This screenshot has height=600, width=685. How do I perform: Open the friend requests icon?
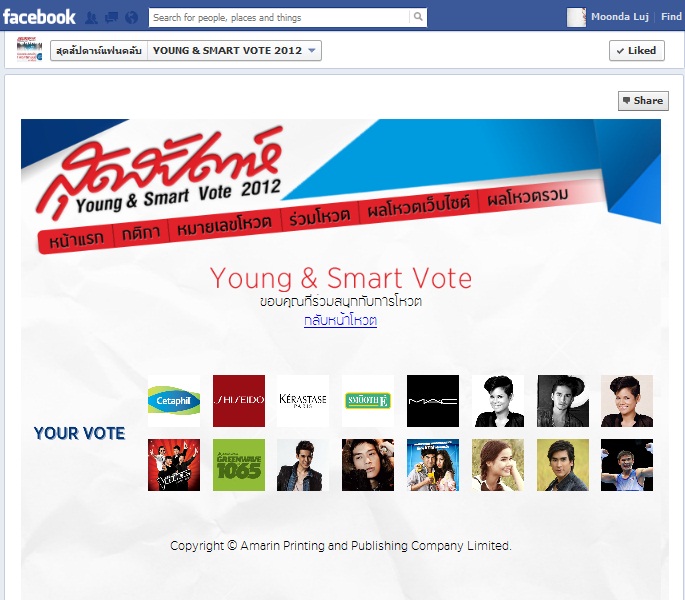click(91, 17)
